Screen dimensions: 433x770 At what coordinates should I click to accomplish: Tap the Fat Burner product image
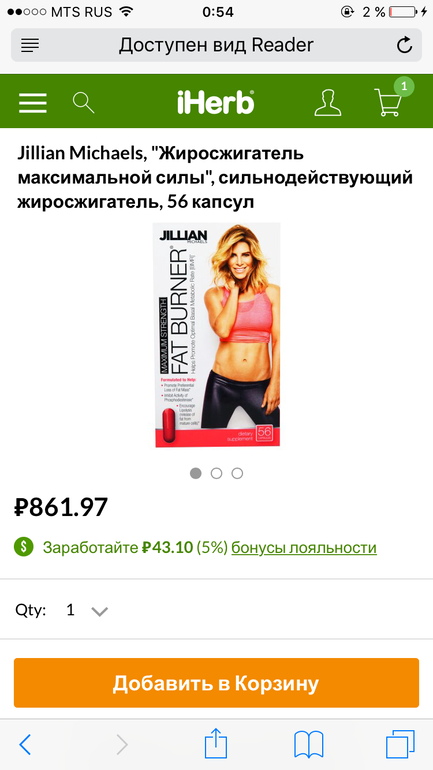216,335
